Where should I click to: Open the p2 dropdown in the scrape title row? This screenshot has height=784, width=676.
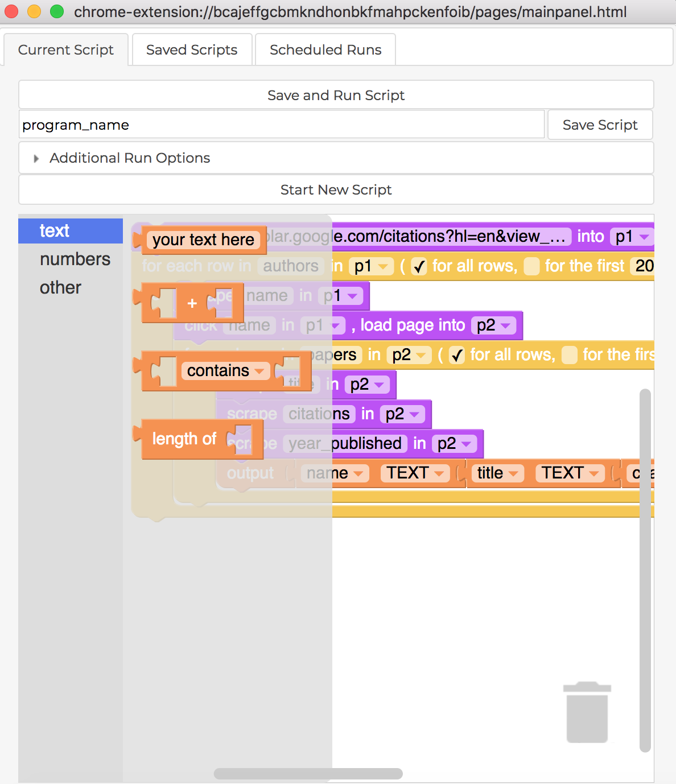tap(367, 385)
